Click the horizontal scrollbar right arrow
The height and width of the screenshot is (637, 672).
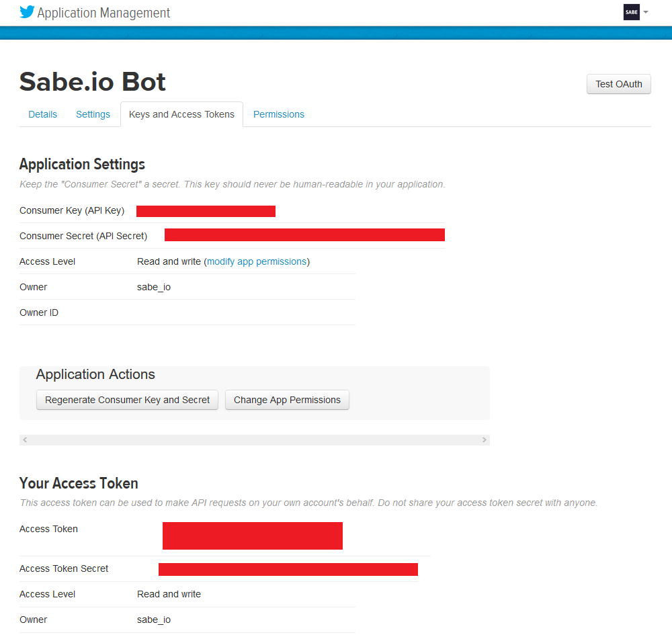coord(485,440)
